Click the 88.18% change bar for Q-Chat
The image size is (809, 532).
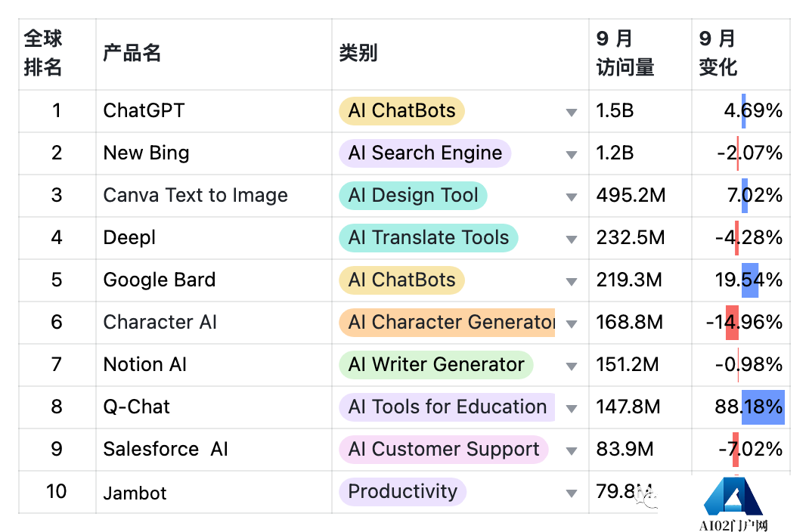pyautogui.click(x=762, y=407)
